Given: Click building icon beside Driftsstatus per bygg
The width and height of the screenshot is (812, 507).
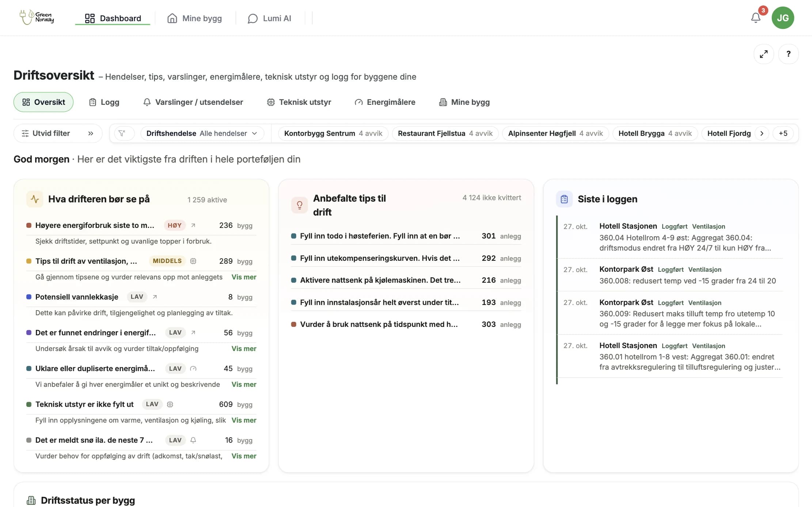Looking at the screenshot, I should click(x=31, y=500).
